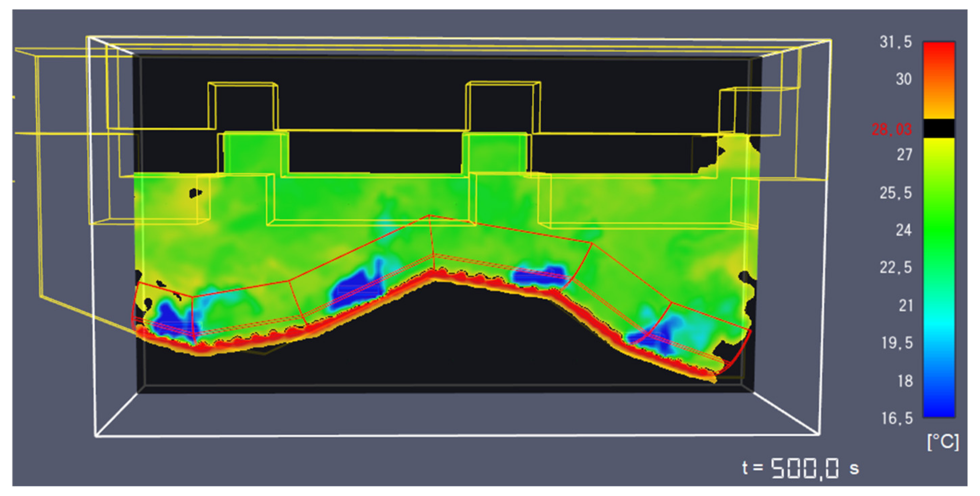The width and height of the screenshot is (980, 496).
Task: Click the 30 label on temperature scale
Action: pos(903,79)
